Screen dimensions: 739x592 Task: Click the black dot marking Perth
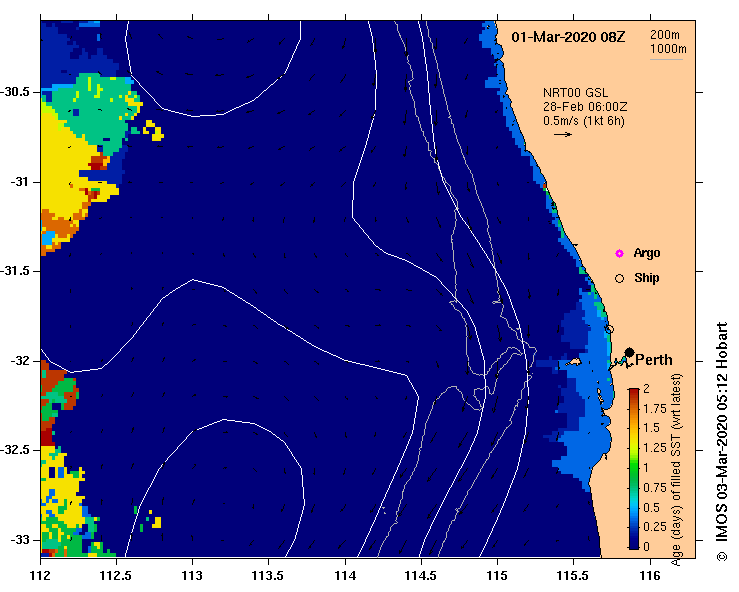pyautogui.click(x=629, y=352)
